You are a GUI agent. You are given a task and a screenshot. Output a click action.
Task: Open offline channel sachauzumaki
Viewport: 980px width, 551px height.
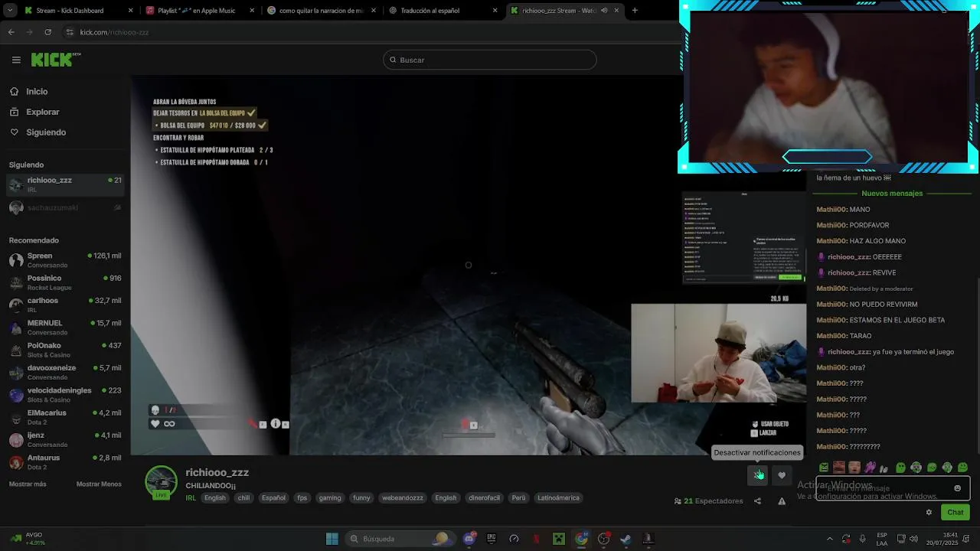pos(65,207)
